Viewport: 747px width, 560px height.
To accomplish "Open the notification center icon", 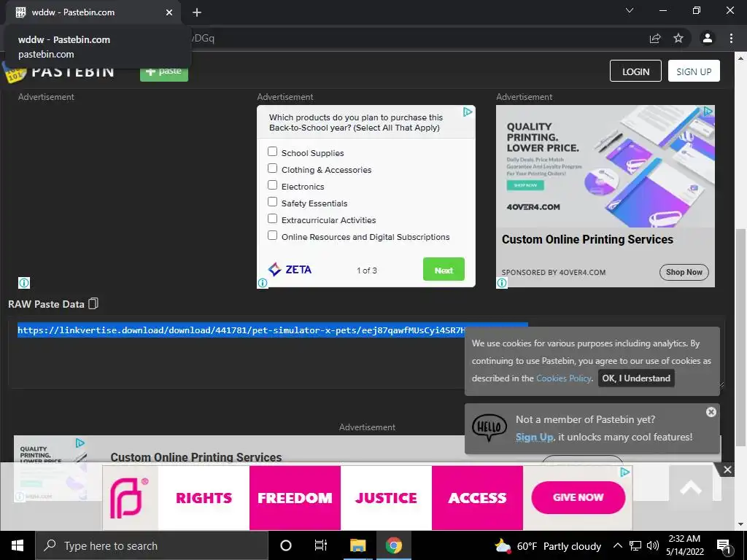I will (724, 546).
